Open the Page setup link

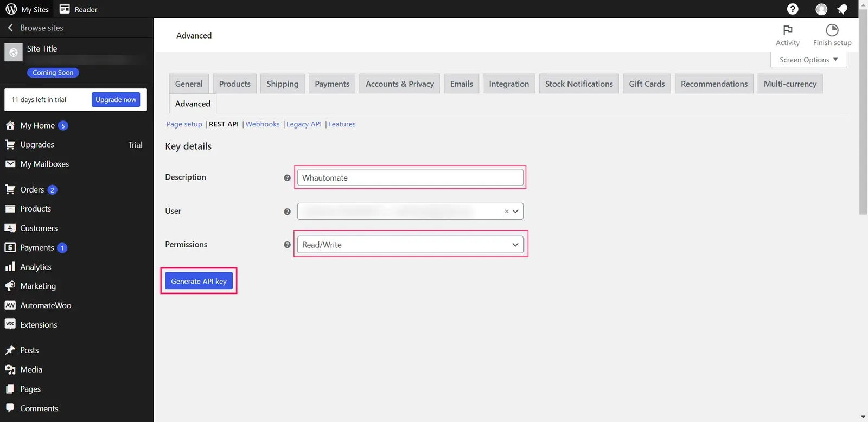(184, 124)
